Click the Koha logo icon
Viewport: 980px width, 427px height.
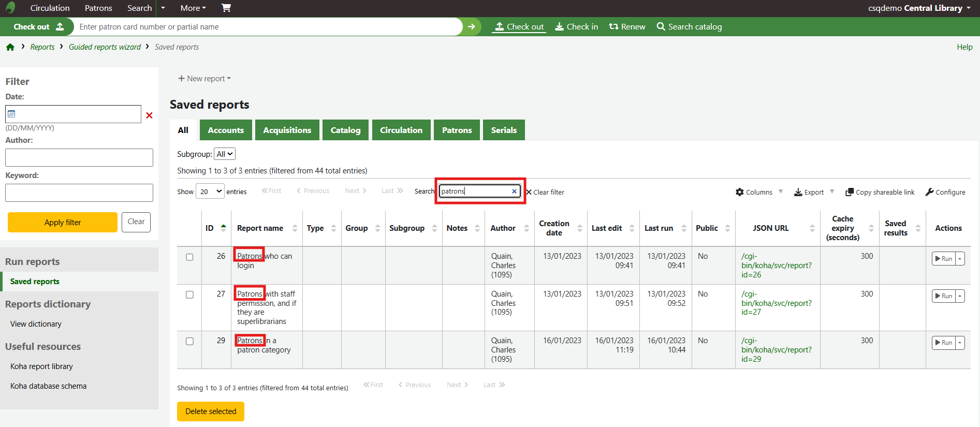point(10,8)
